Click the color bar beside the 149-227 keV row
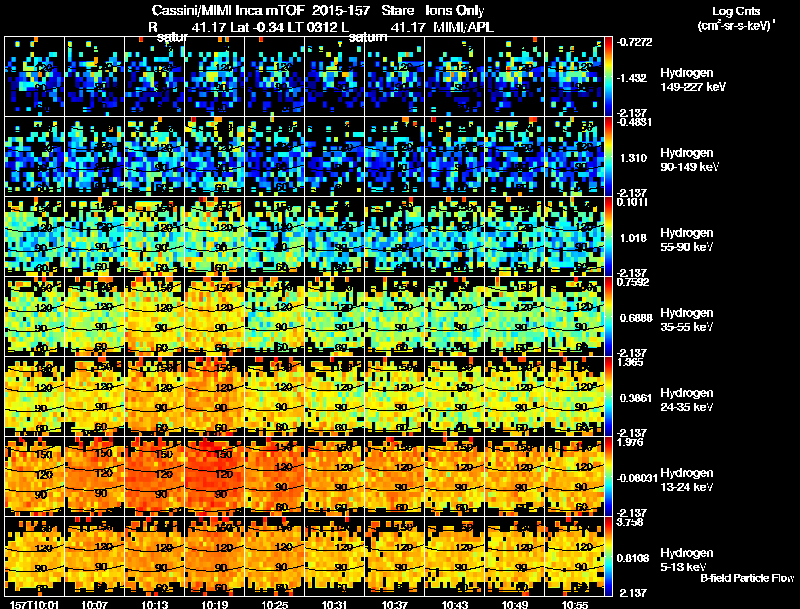This screenshot has height=609, width=800. click(608, 77)
